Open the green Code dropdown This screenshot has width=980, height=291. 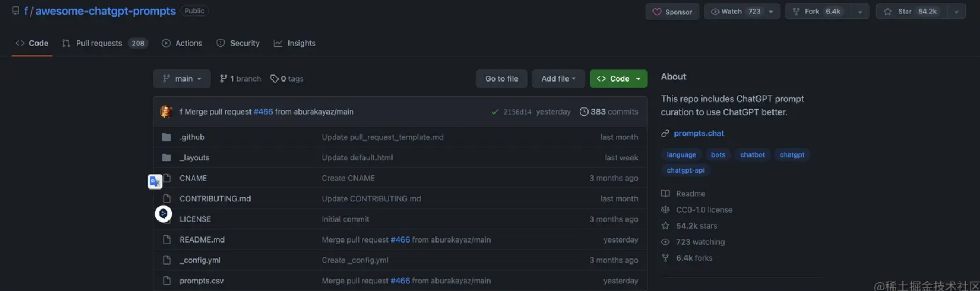618,79
